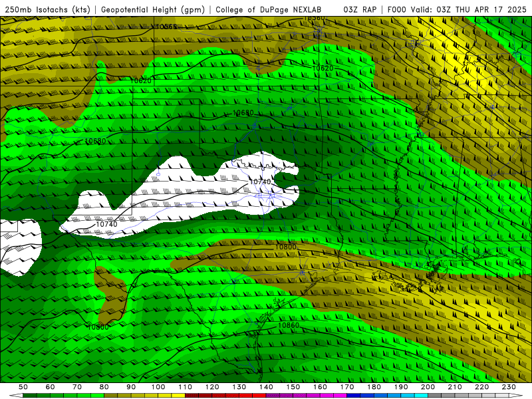
Task: Click the '250mb Isotachs (kts)' title text
Action: pos(47,9)
